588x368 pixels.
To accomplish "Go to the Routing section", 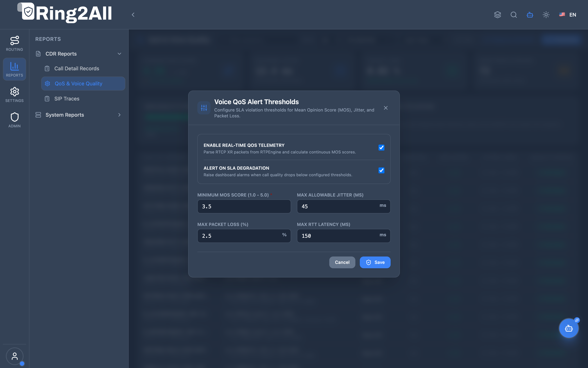I will click(x=15, y=44).
